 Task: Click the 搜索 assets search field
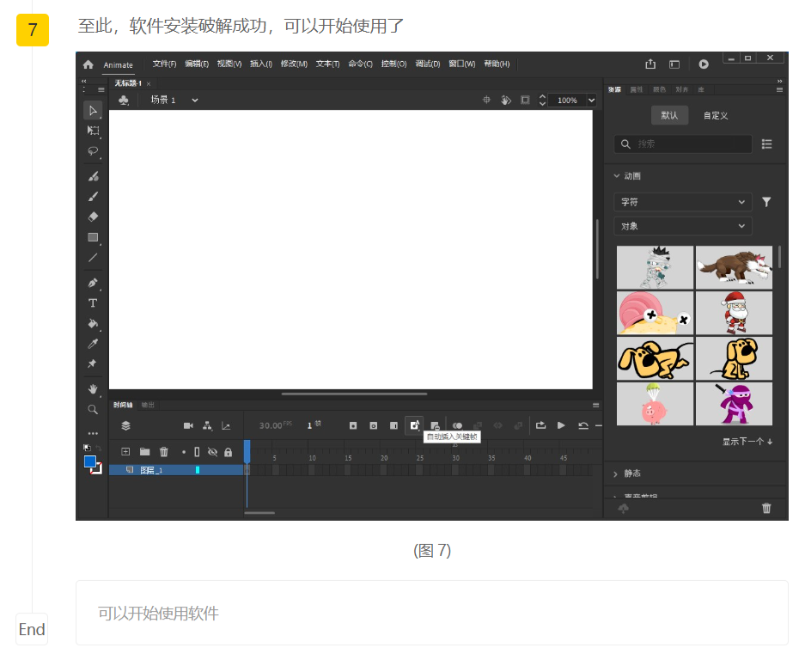[683, 144]
